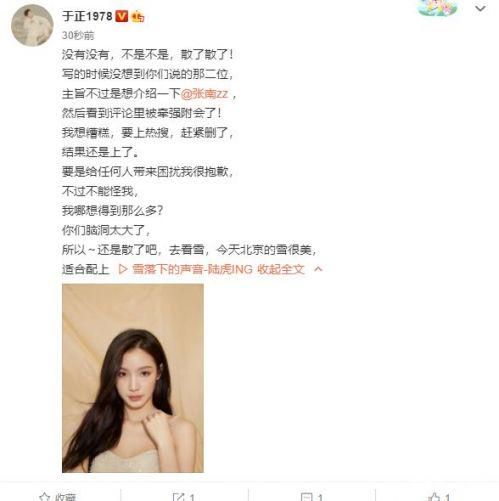Click the membership crown badge beside username
This screenshot has height=501, width=499.
138,16
